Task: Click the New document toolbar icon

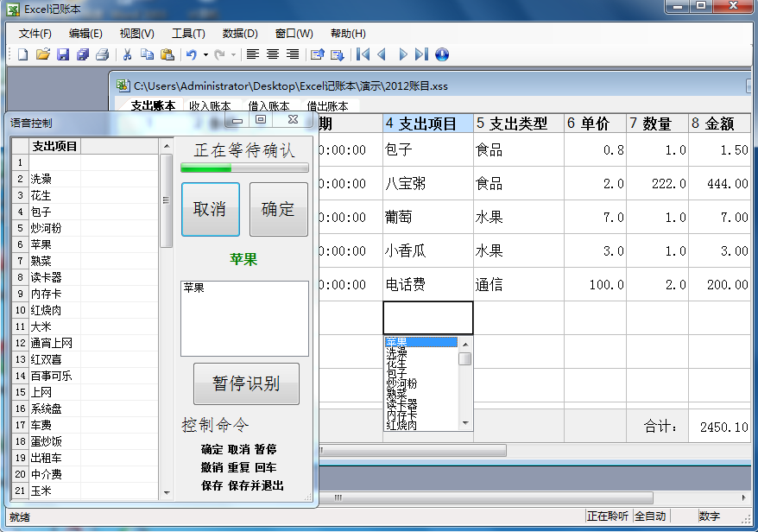Action: 22,54
